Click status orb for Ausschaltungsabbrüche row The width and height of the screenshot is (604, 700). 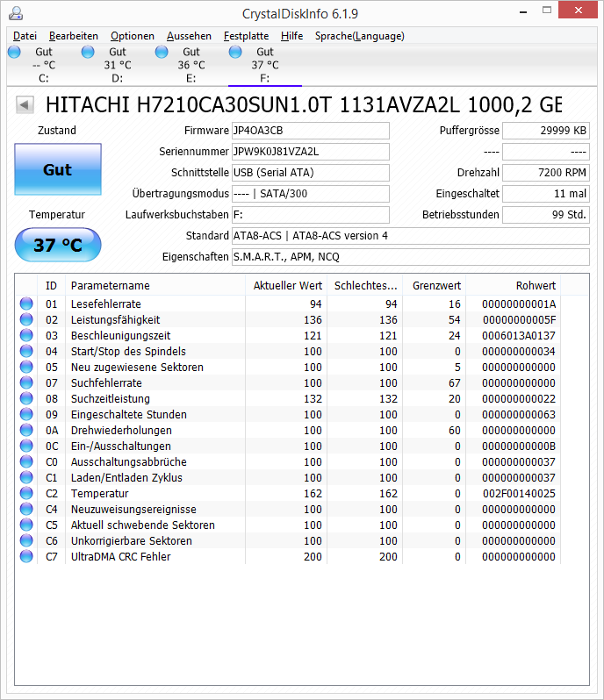click(26, 461)
